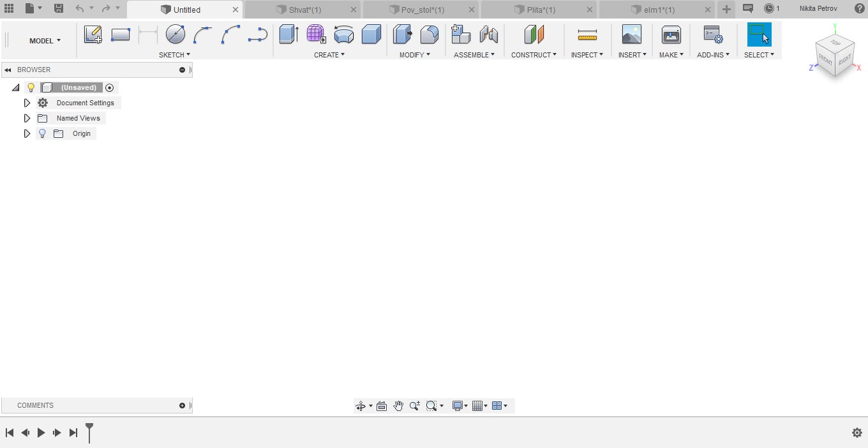868x448 pixels.
Task: Toggle the Unsaved component visibility bulb
Action: click(31, 87)
